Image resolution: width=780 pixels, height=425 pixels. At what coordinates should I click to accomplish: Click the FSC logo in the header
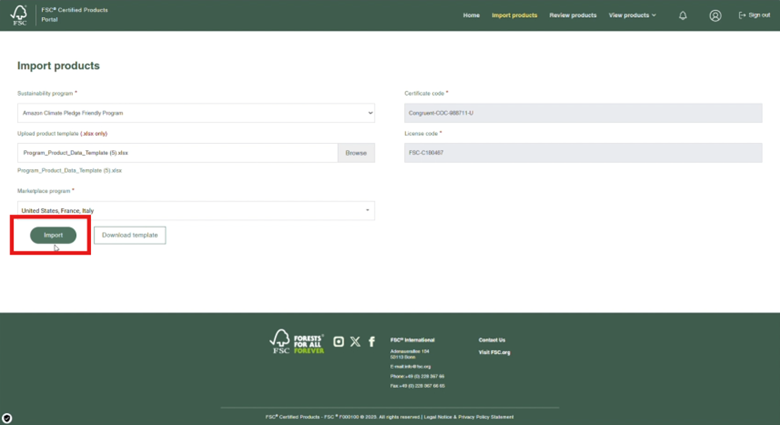19,15
